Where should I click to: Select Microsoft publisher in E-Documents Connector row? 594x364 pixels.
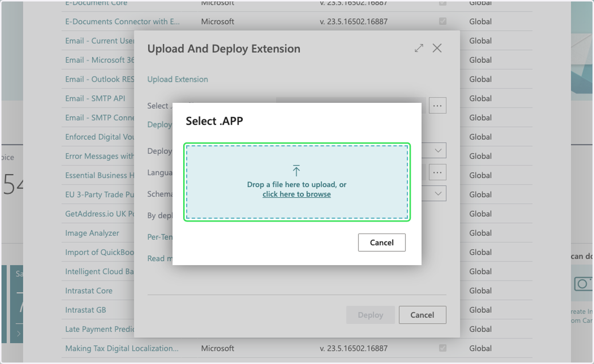pos(218,22)
